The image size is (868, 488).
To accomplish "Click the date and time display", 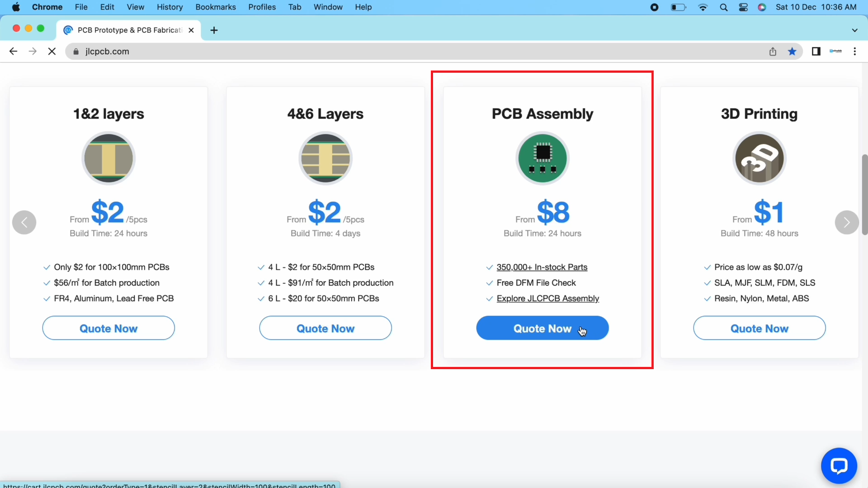I will [816, 7].
